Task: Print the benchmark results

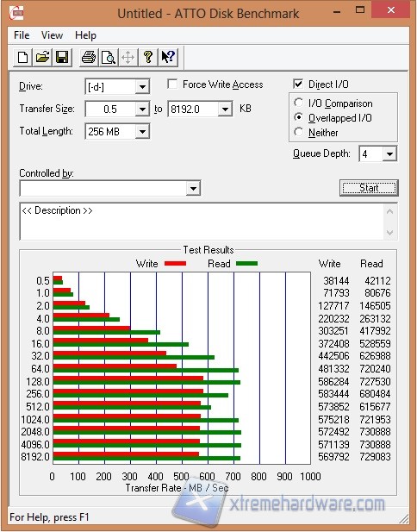Action: pyautogui.click(x=89, y=57)
